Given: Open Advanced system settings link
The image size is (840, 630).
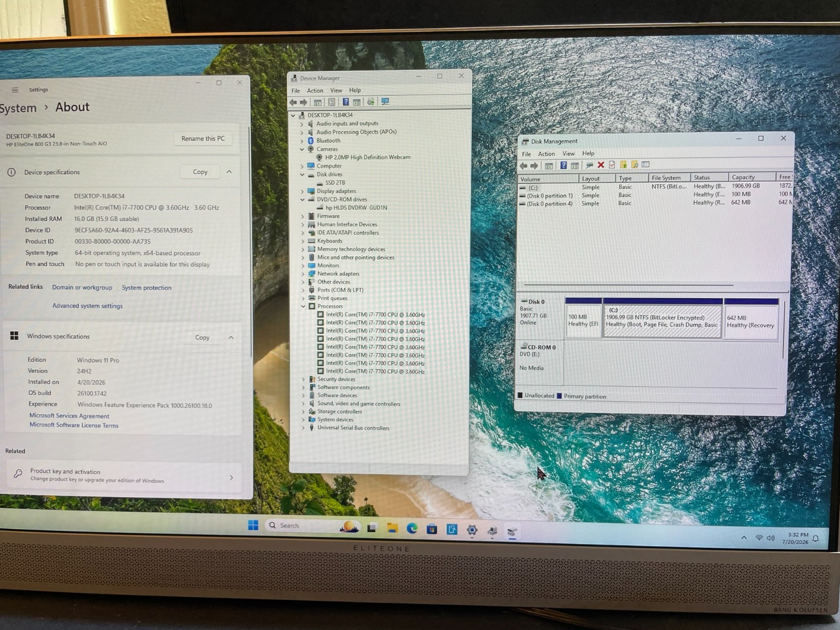Looking at the screenshot, I should (x=88, y=306).
